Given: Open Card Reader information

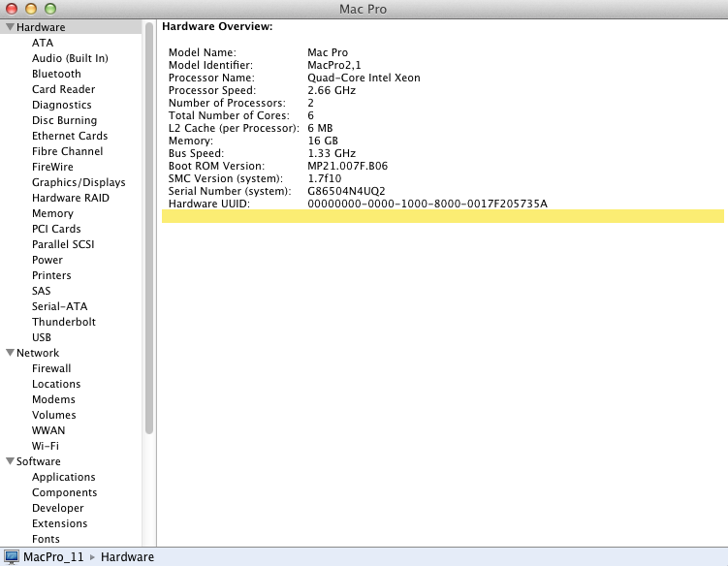Looking at the screenshot, I should click(x=64, y=89).
